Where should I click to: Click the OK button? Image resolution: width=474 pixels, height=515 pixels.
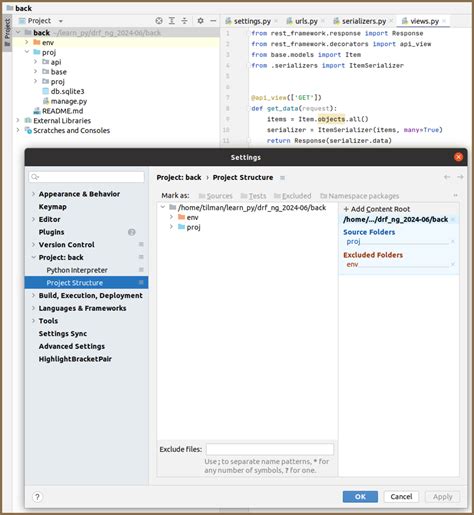click(x=360, y=497)
